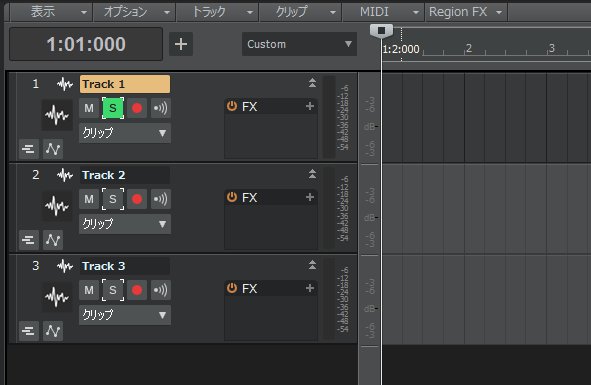Click Track 2 large track icon thumbnail
This screenshot has width=591, height=385.
(57, 206)
